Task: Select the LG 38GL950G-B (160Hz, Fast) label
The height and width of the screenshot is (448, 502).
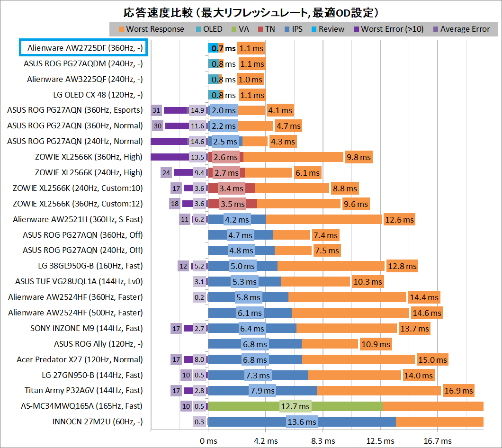Action: click(90, 266)
